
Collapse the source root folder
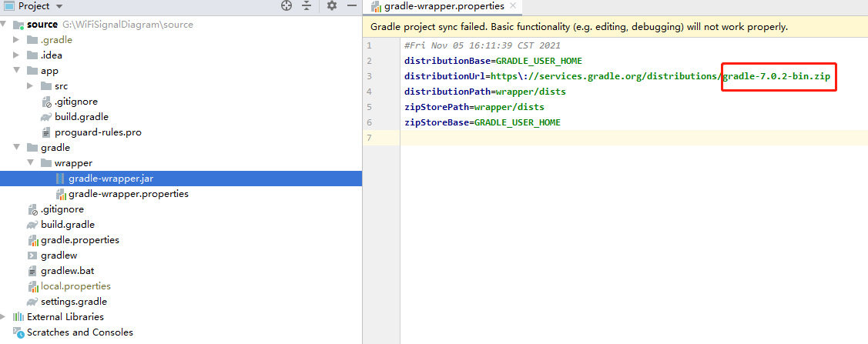click(5, 25)
